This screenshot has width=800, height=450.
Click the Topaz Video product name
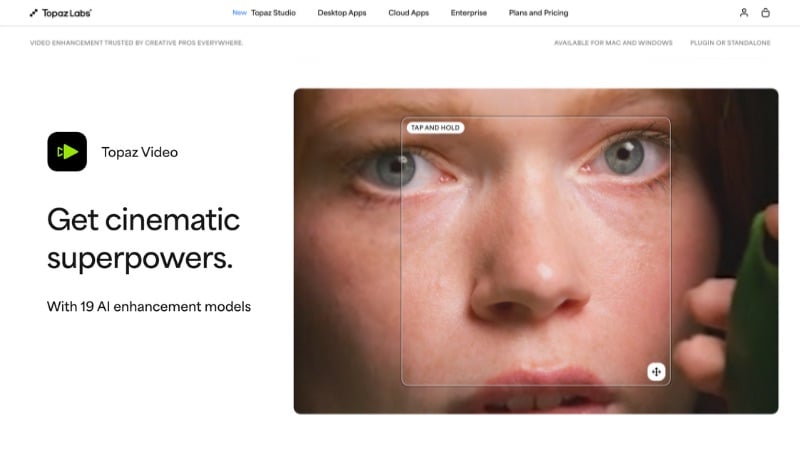click(140, 152)
